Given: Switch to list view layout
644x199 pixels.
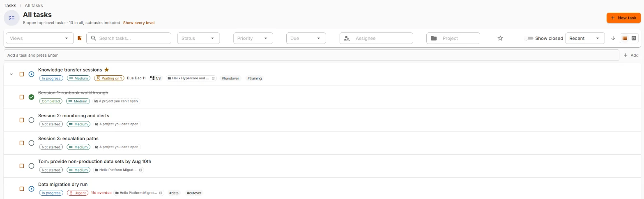Looking at the screenshot, I should tap(625, 38).
